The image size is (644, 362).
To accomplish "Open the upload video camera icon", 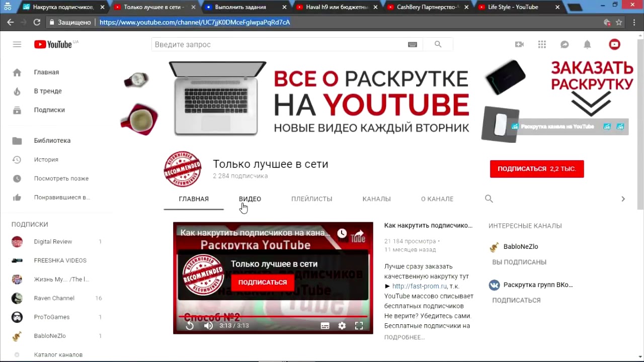I will tap(519, 44).
